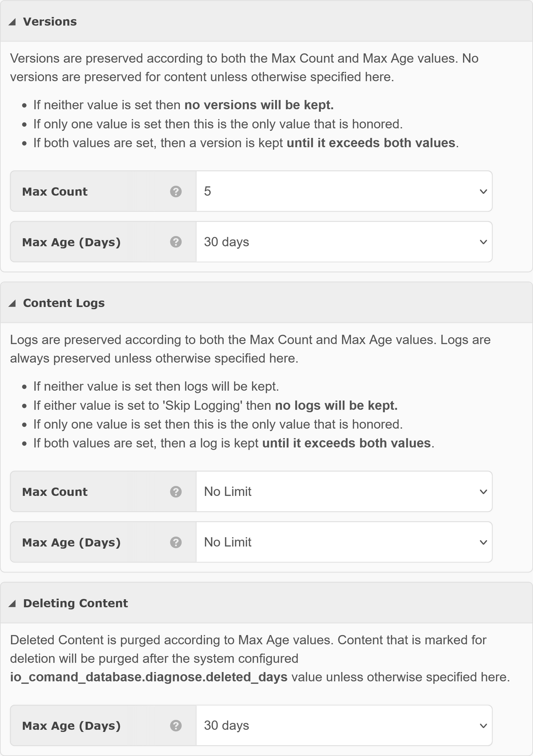Open Content Logs Max Age No Limit dropdown
533x756 pixels.
pos(344,542)
